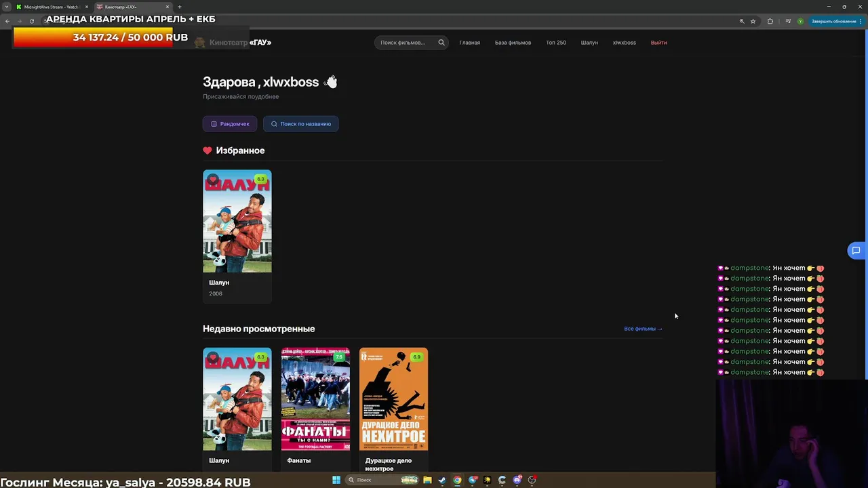Click the magnifier icon on Поиск по названию button
This screenshot has width=868, height=488.
pyautogui.click(x=274, y=124)
